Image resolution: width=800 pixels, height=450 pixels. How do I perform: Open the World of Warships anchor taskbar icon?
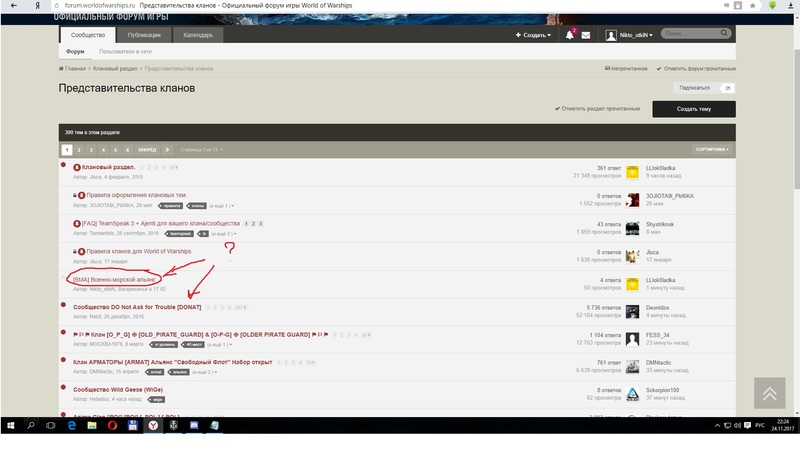(173, 425)
